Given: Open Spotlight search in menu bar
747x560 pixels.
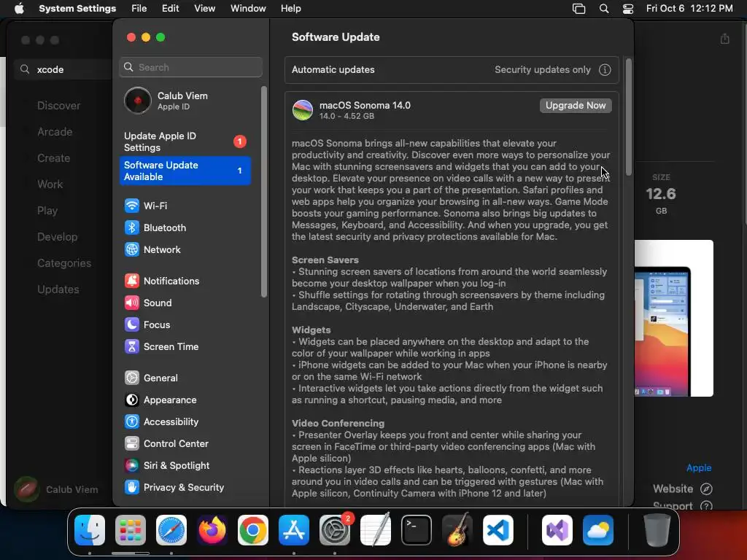Looking at the screenshot, I should (603, 9).
